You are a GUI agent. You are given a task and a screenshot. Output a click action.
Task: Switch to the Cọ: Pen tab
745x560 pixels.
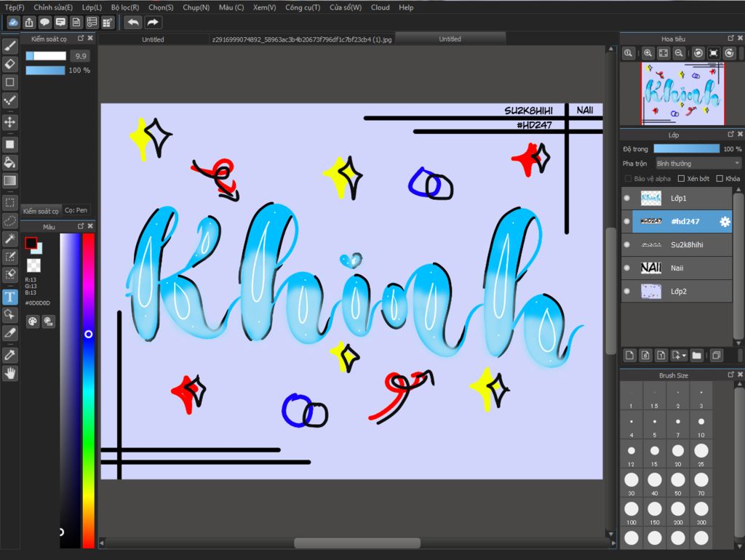pos(76,210)
